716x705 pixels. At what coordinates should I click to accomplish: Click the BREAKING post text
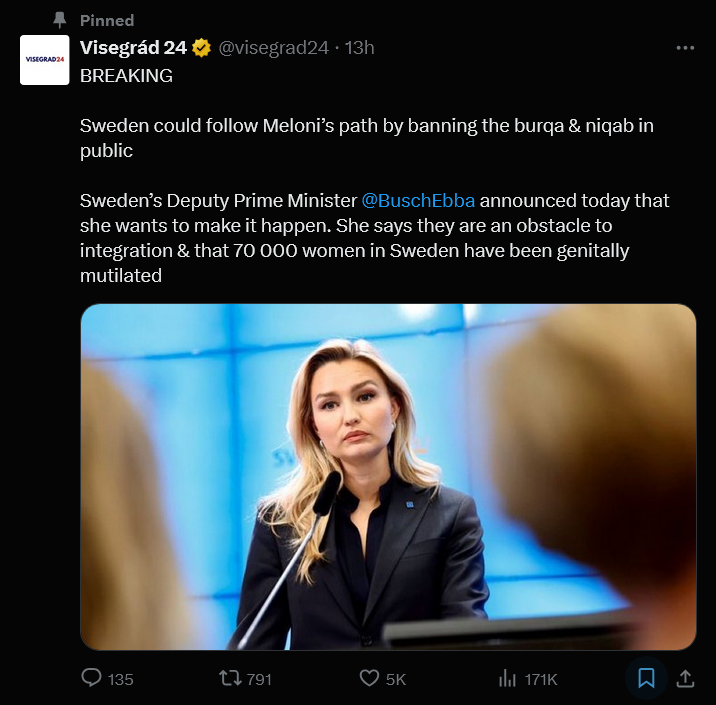pyautogui.click(x=126, y=76)
